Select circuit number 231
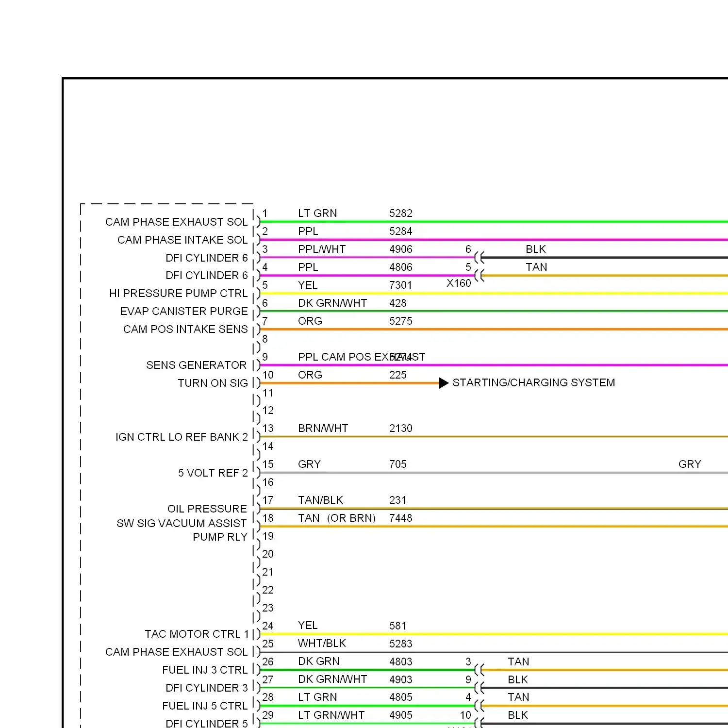This screenshot has width=728, height=728. click(398, 500)
